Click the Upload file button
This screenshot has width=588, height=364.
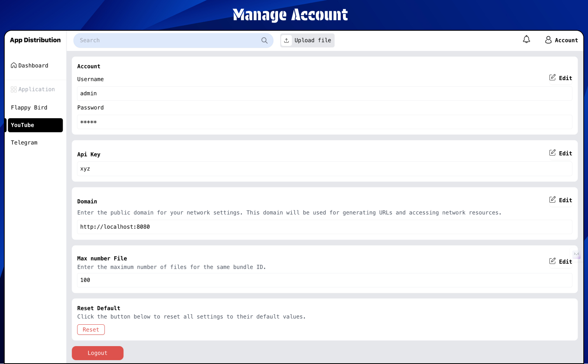[307, 40]
